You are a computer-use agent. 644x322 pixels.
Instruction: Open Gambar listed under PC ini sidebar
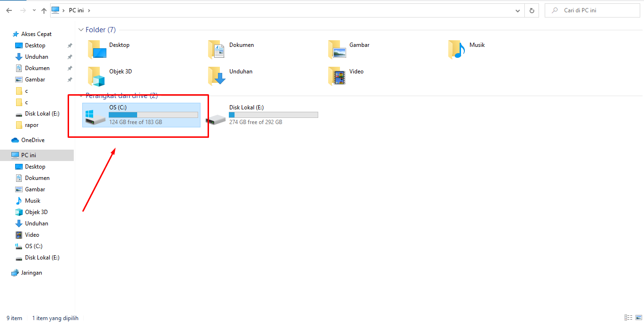coord(35,189)
